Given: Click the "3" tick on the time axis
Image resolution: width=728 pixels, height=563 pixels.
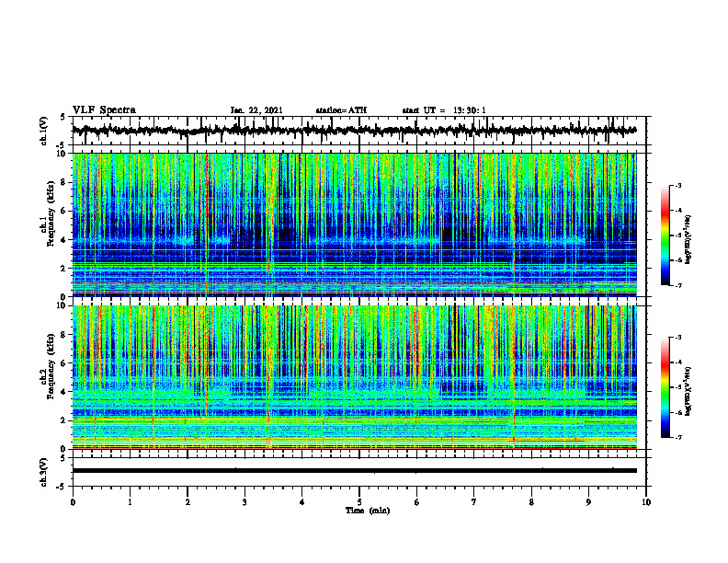Looking at the screenshot, I should click(x=245, y=502).
